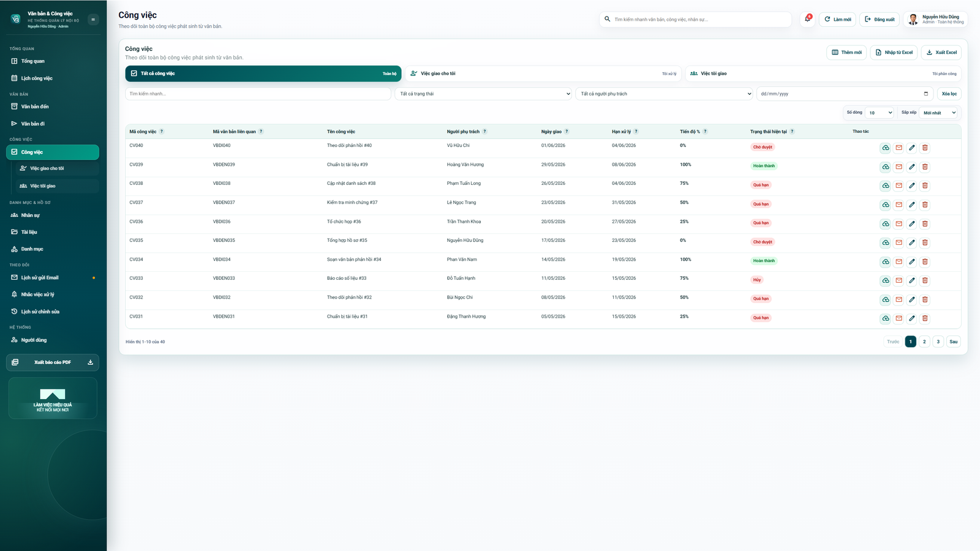The image size is (980, 551).
Task: Click Xuất Excel button
Action: (941, 52)
